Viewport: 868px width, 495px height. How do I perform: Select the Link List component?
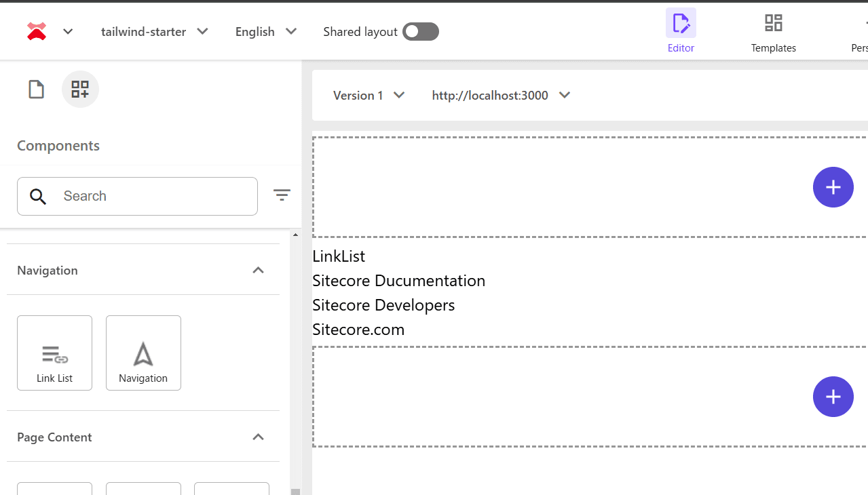[x=54, y=353]
